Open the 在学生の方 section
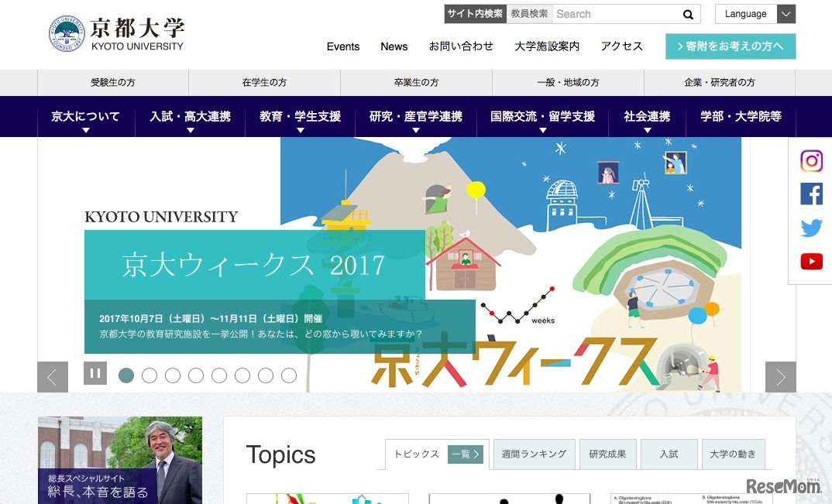 (263, 82)
